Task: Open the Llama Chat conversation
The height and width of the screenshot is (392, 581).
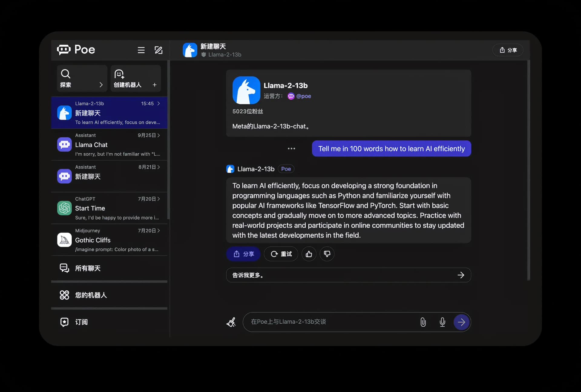Action: 109,145
